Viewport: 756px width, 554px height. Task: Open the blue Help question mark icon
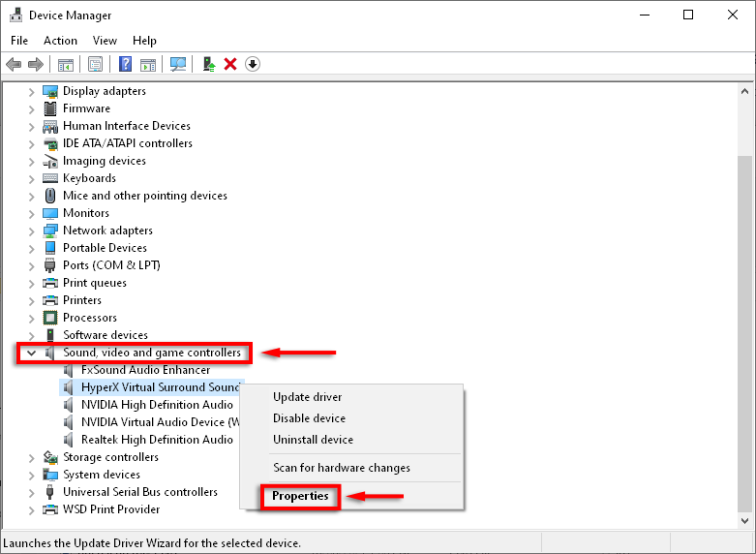click(x=126, y=64)
